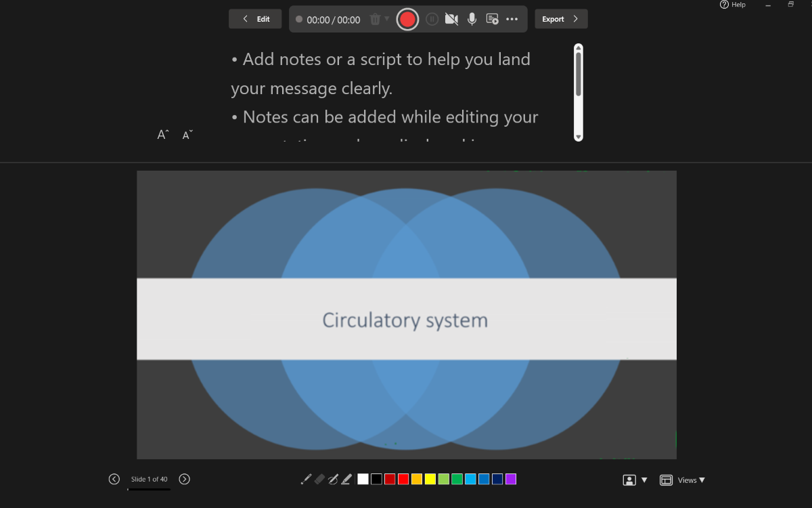Screen dimensions: 812x508
Task: Pick the dark navy ink color
Action: 497,480
